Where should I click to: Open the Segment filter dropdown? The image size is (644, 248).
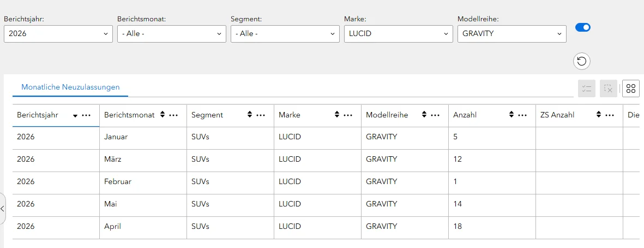point(285,34)
